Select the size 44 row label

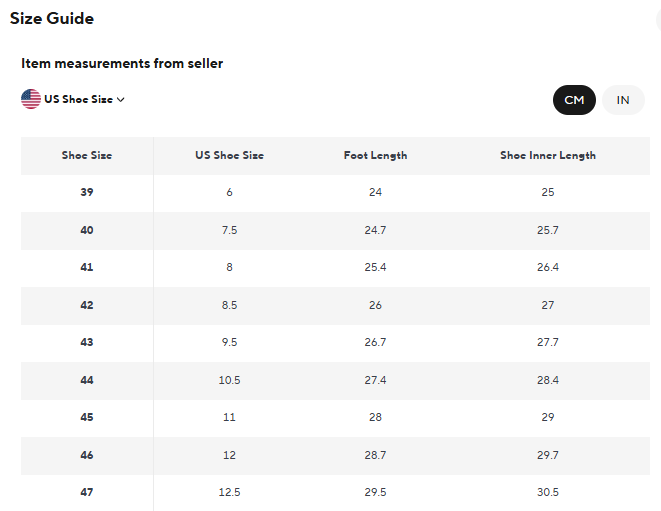pyautogui.click(x=87, y=380)
